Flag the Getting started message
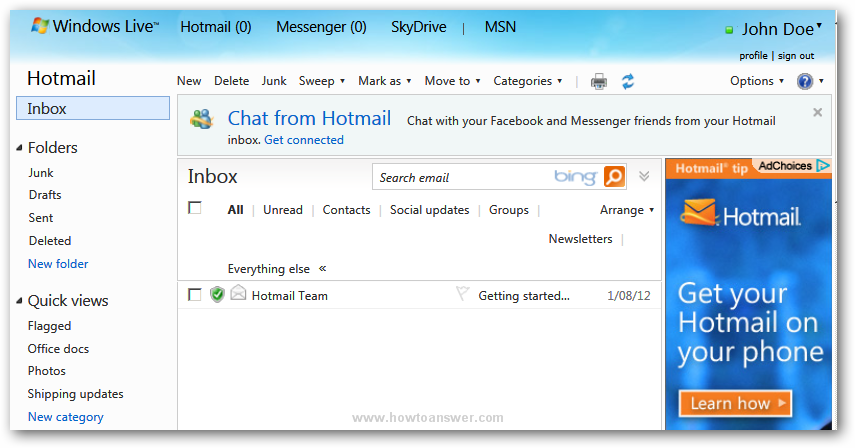855x448 pixels. point(462,294)
